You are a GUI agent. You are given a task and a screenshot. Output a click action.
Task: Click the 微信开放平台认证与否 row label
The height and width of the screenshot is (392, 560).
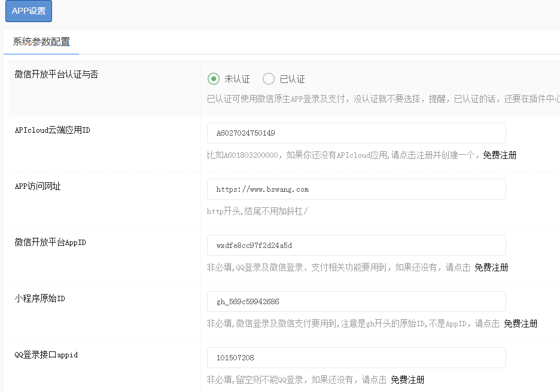tap(56, 75)
